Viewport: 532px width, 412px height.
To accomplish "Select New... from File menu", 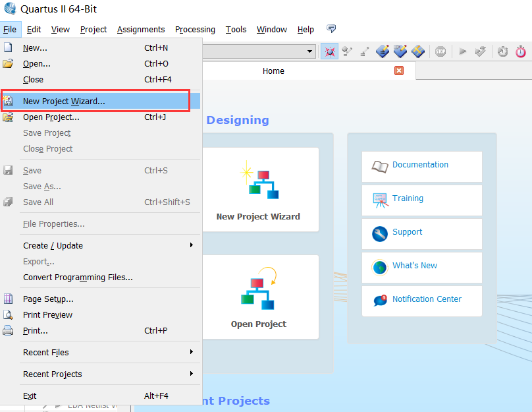I will (x=101, y=47).
